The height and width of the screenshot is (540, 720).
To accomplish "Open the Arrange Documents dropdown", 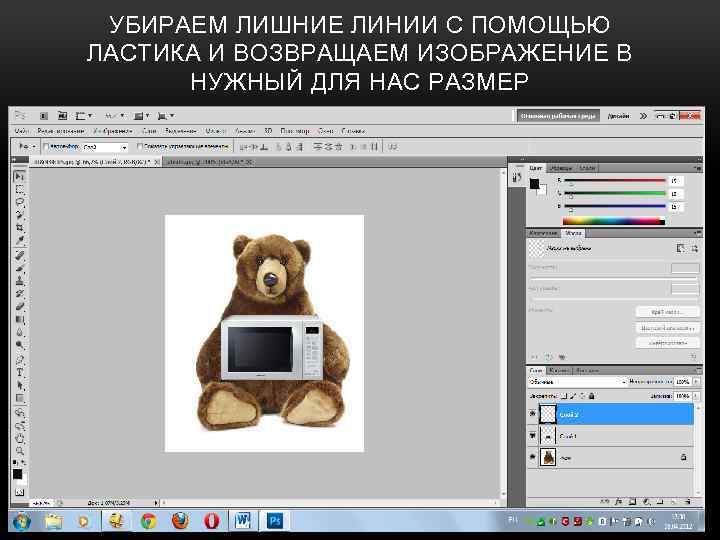I will [141, 116].
